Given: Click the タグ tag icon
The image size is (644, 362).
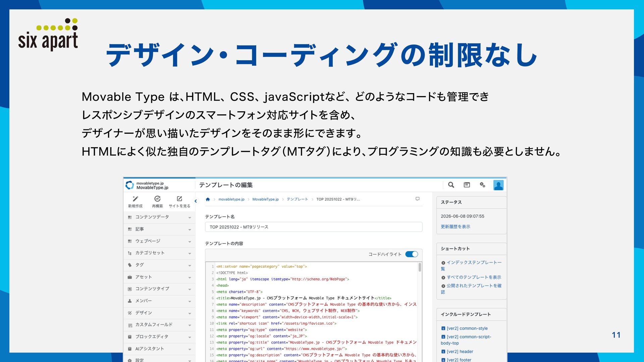Looking at the screenshot, I should coord(130,265).
